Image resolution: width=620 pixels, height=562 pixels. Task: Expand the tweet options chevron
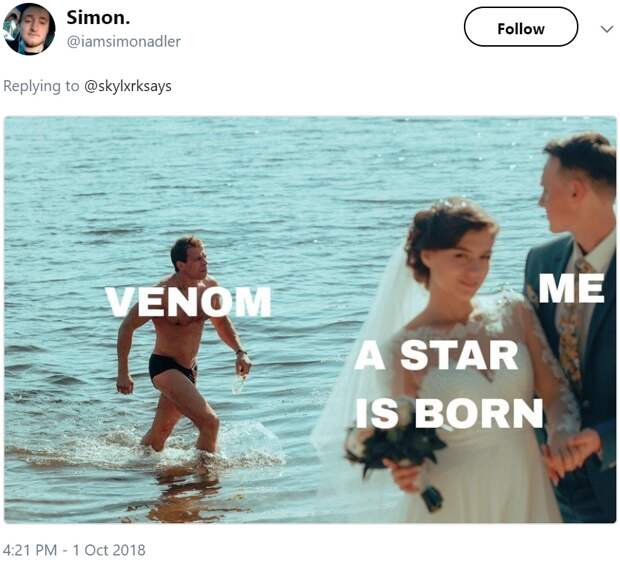tap(607, 29)
